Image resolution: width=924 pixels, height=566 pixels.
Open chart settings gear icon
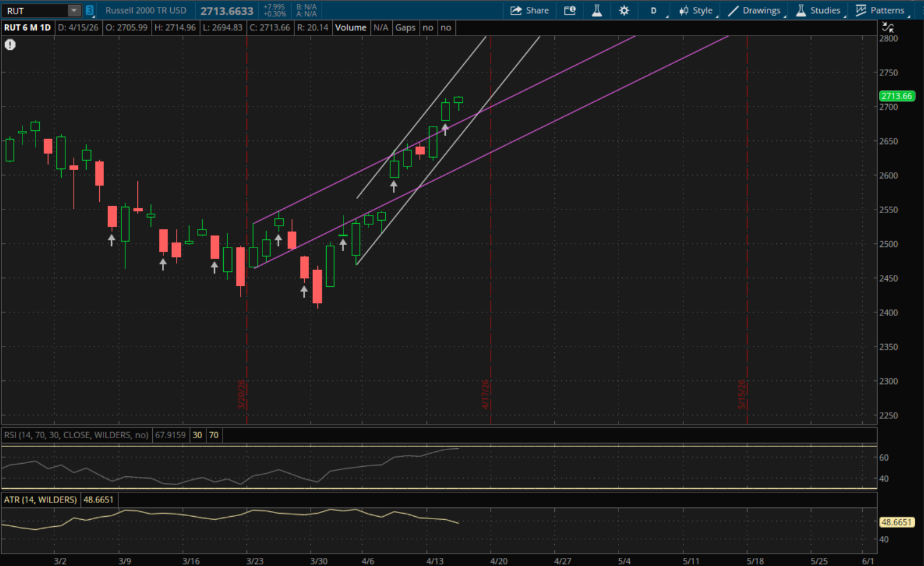coord(624,11)
